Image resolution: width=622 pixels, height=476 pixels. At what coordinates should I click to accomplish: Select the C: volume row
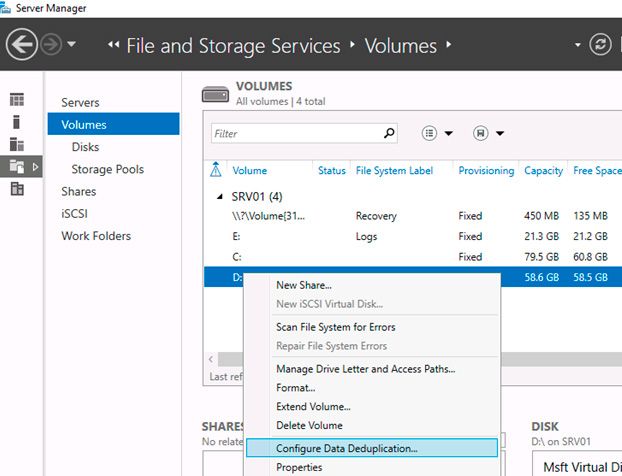pyautogui.click(x=413, y=257)
